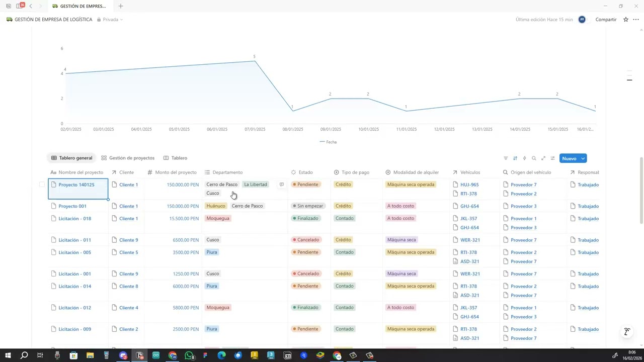This screenshot has height=362, width=644.
Task: Click the user avatar next to Compartir
Action: (582, 20)
